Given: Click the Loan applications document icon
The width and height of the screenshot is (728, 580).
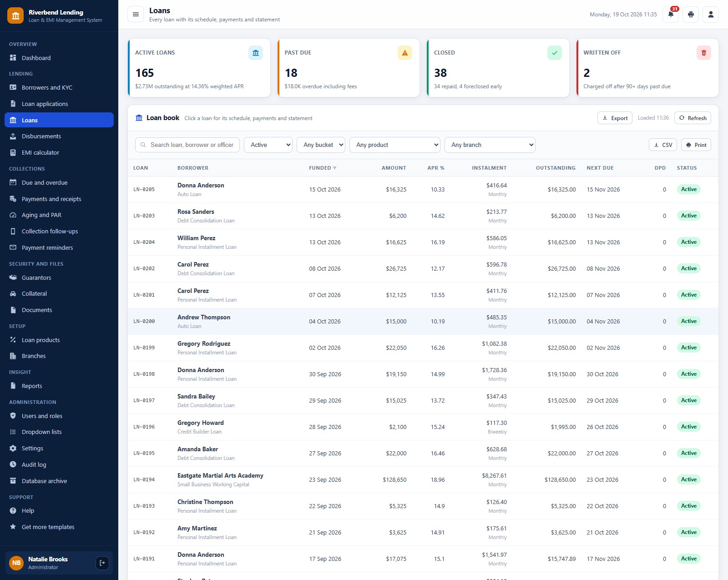Looking at the screenshot, I should (13, 104).
